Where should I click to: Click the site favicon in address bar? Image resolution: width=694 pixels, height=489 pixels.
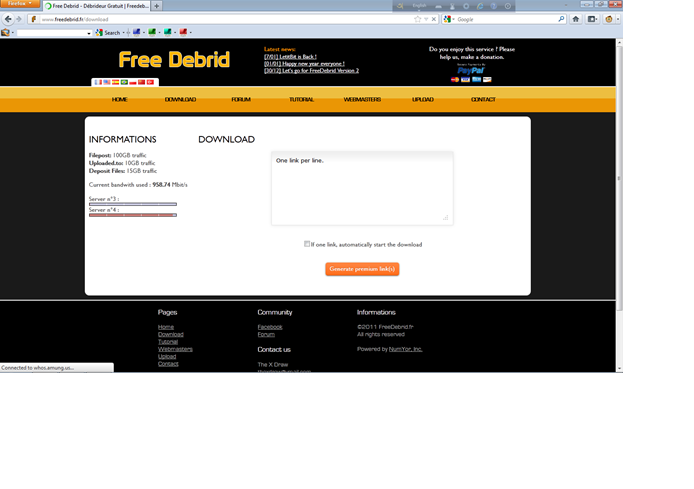34,19
